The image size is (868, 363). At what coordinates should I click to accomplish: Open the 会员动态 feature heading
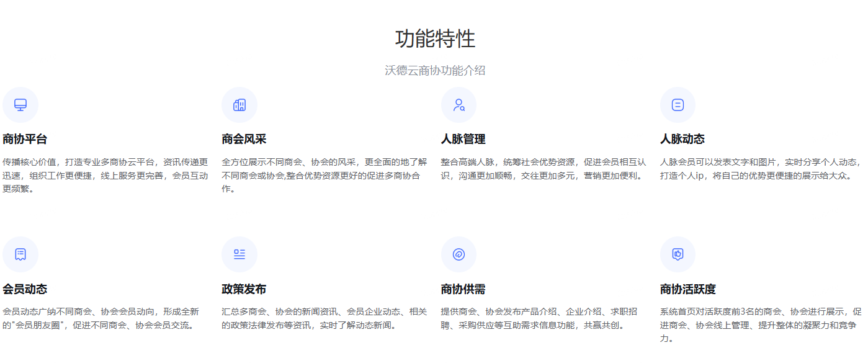(x=25, y=289)
